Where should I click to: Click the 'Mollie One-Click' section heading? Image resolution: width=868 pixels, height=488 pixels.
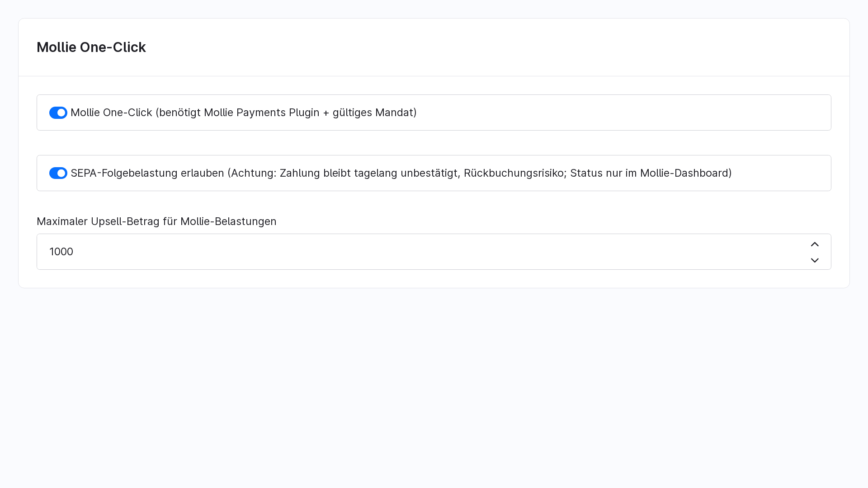pyautogui.click(x=91, y=47)
